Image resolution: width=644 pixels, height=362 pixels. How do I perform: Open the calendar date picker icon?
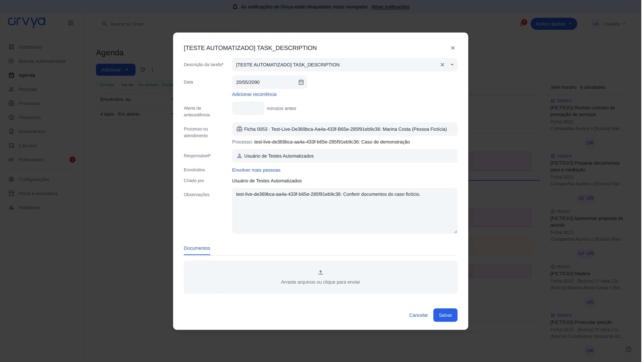[301, 82]
